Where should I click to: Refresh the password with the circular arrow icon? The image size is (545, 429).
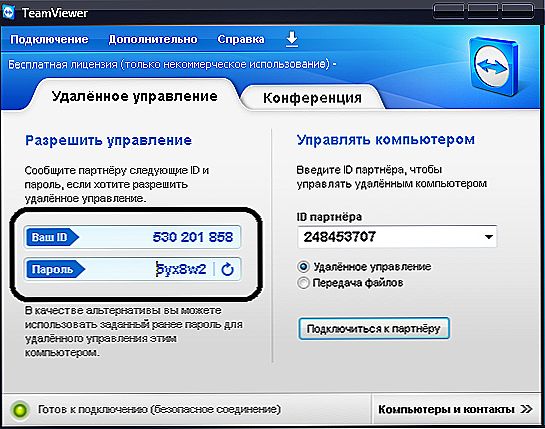pos(227,269)
